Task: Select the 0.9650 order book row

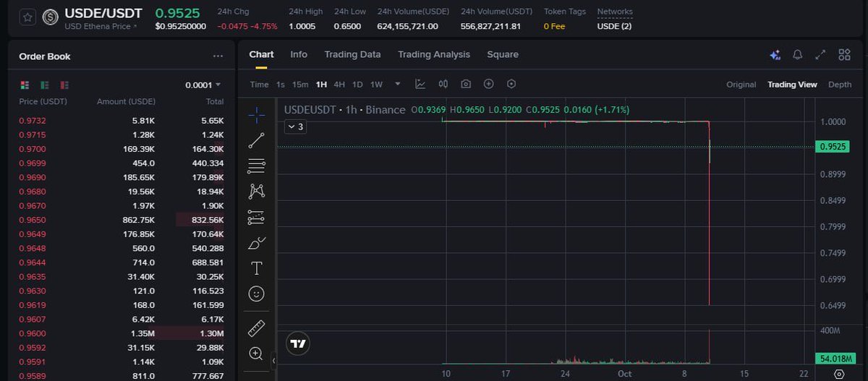Action: coord(122,220)
